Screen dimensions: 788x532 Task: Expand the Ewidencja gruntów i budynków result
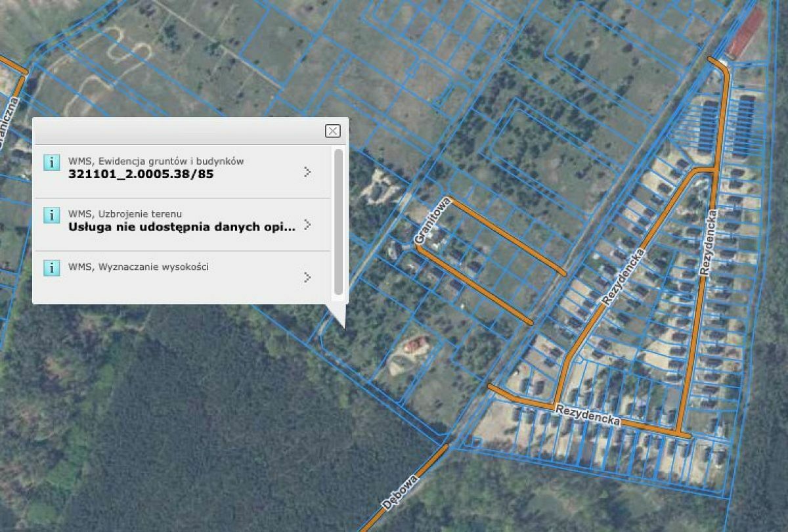tap(307, 172)
